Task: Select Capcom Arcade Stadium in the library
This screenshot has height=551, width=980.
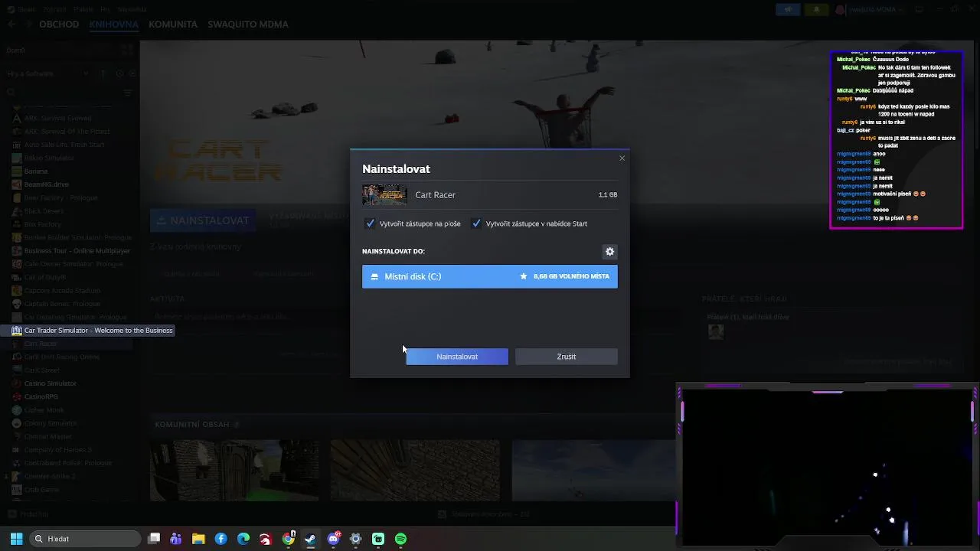Action: click(62, 291)
